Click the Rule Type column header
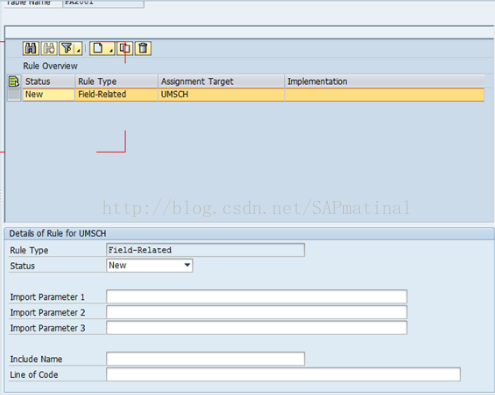Viewport: 495px width, 395px height. (x=116, y=81)
